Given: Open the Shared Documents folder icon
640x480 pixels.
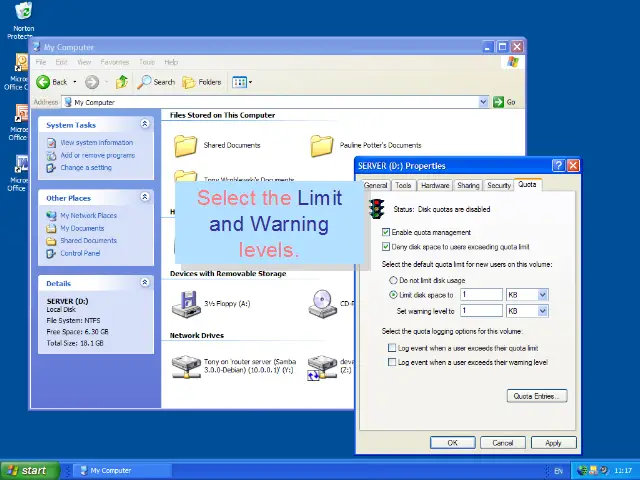Looking at the screenshot, I should tap(185, 146).
